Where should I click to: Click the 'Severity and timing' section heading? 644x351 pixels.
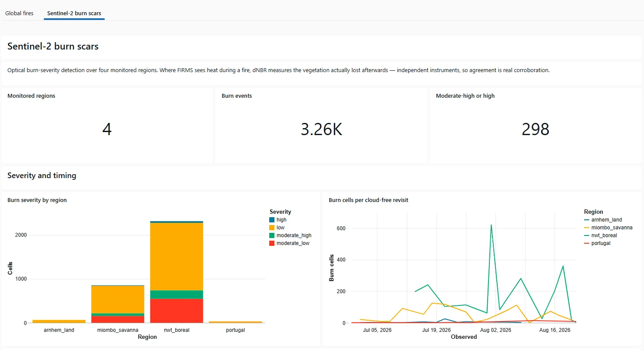[x=42, y=175]
